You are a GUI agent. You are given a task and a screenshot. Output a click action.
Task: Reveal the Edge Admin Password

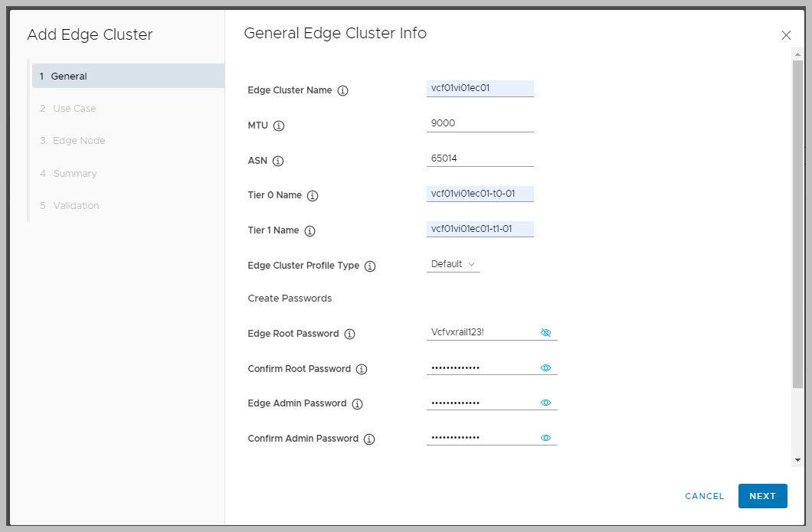pos(545,403)
